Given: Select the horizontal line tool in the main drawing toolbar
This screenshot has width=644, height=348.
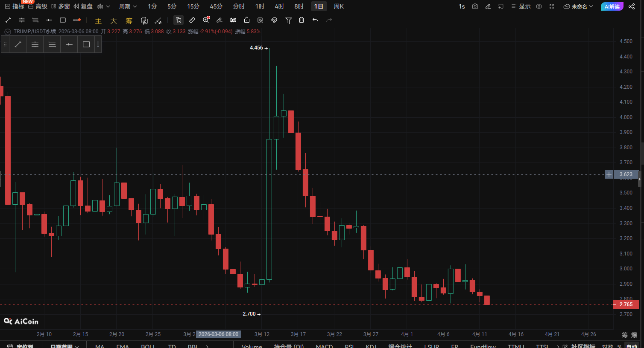Looking at the screenshot, I should click(x=49, y=20).
